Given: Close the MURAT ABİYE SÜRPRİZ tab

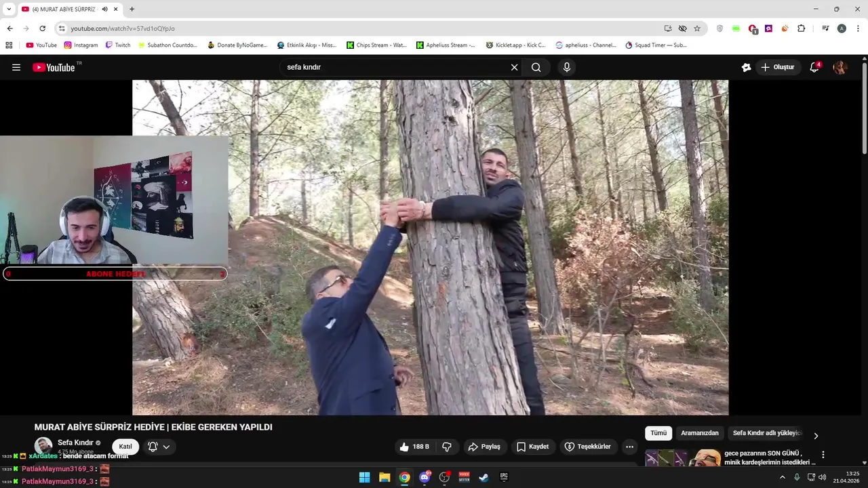Looking at the screenshot, I should point(116,9).
